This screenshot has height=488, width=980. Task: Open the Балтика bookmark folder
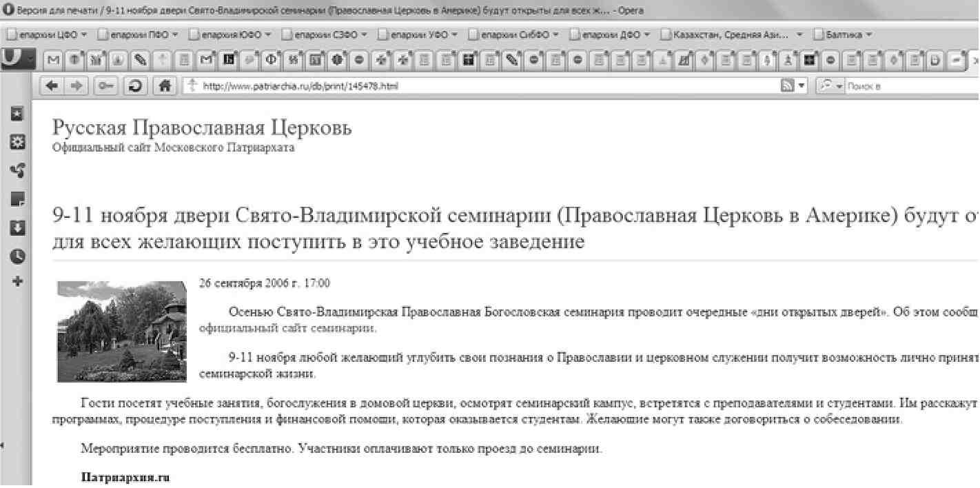tap(843, 34)
